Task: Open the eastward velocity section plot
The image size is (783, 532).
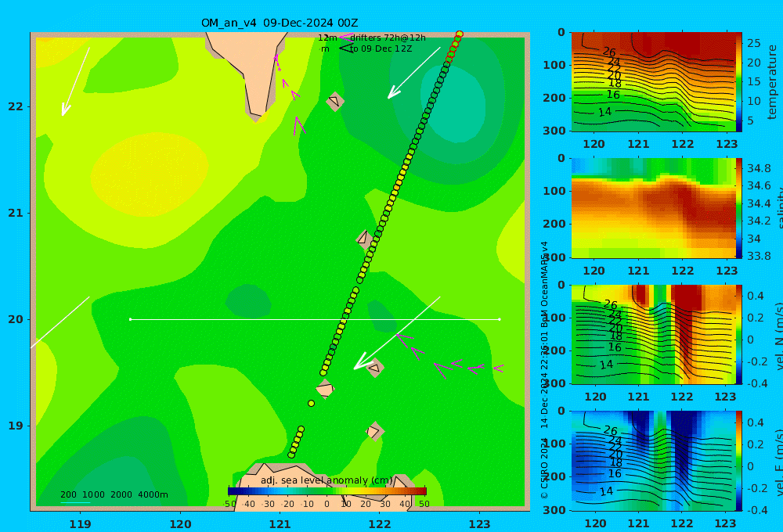Action: [653, 461]
